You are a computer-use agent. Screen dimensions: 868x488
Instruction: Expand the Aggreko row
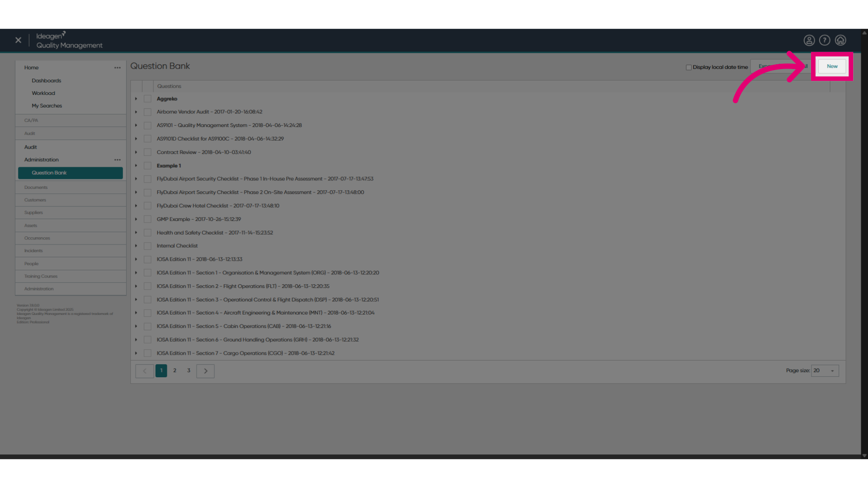136,99
